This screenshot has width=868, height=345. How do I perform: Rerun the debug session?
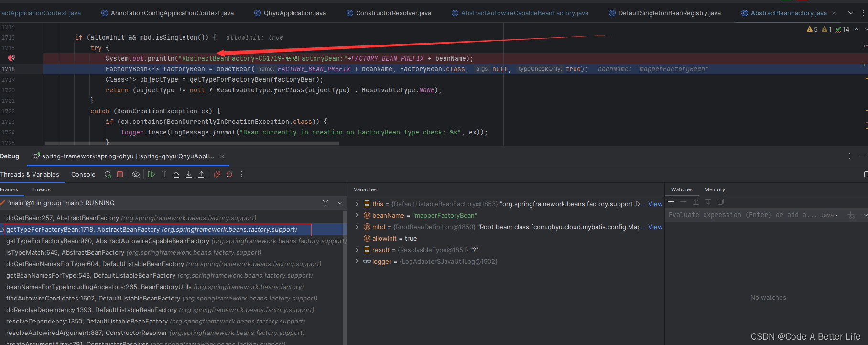click(x=108, y=175)
